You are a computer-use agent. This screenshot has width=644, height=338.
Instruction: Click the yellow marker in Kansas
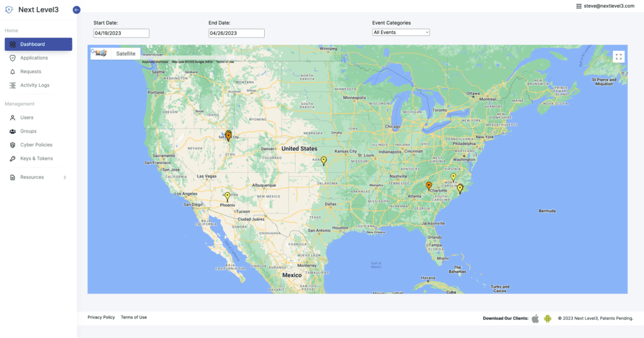pyautogui.click(x=324, y=160)
